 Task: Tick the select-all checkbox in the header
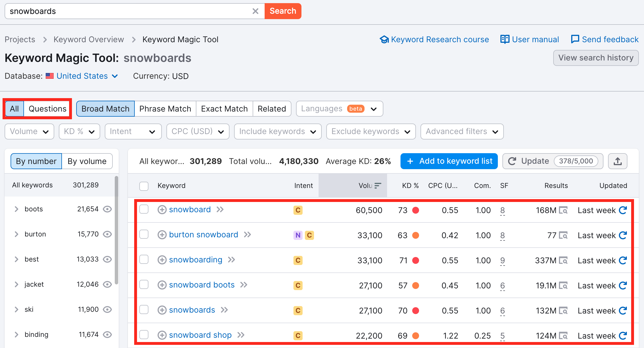click(144, 186)
